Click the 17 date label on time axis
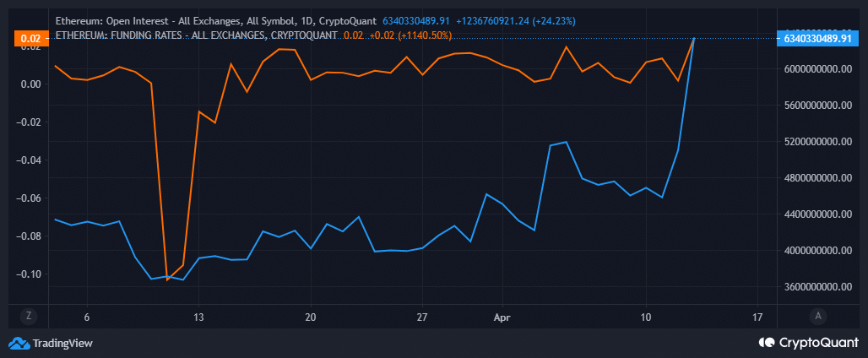 [758, 317]
